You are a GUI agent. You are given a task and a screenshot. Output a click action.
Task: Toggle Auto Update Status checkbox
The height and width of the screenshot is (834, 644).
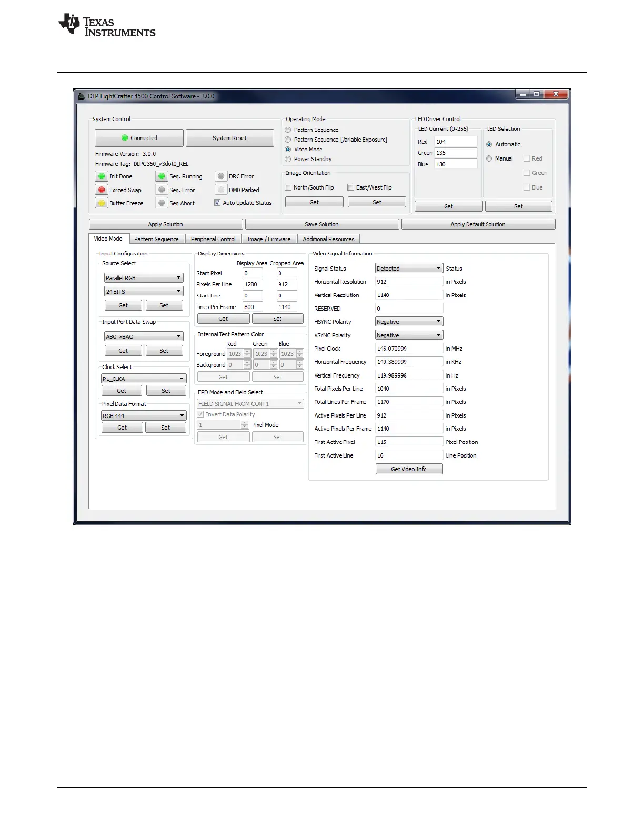pos(217,203)
